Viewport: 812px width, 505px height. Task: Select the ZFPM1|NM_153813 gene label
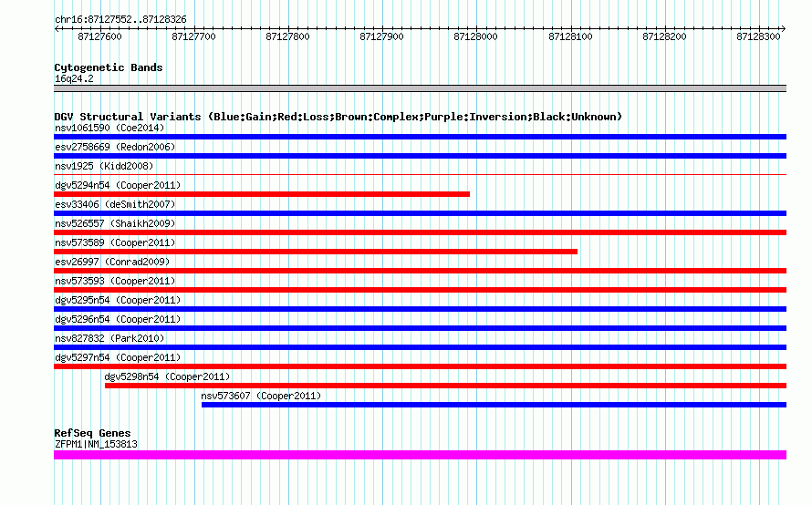click(96, 444)
